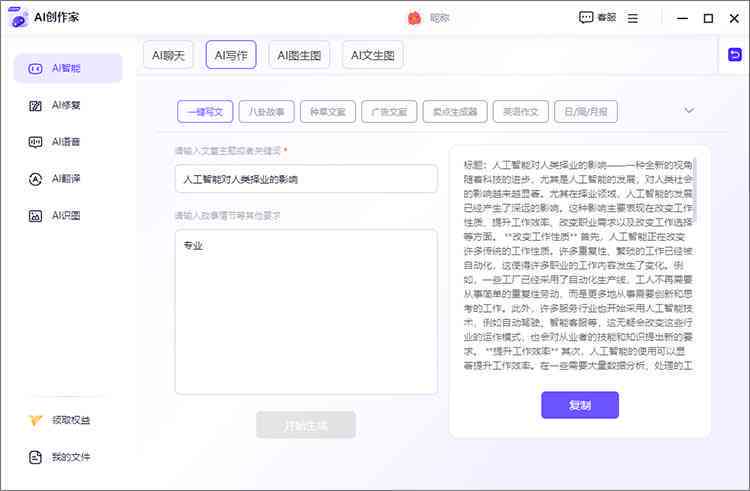Open 客服 customer service chat
750x491 pixels.
[x=597, y=18]
